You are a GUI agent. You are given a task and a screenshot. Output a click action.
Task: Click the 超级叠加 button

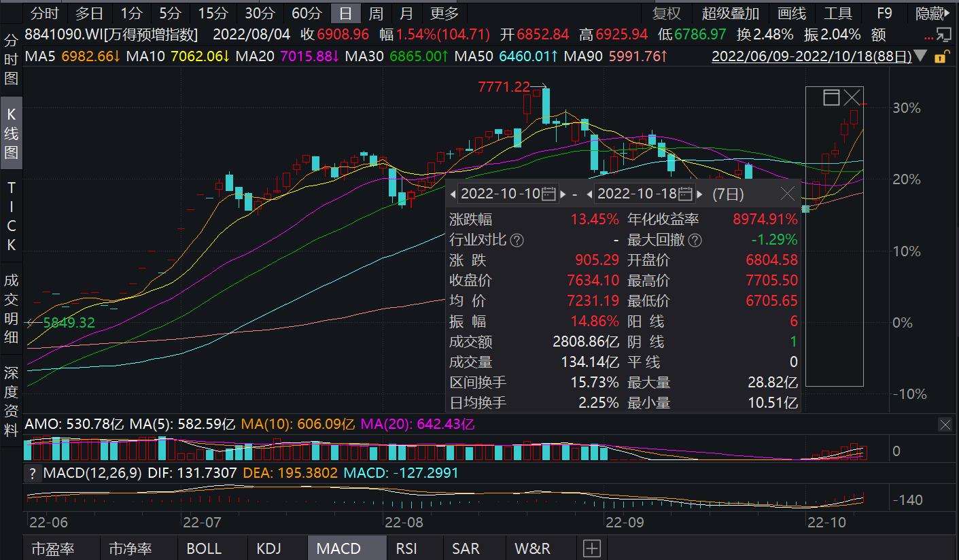click(x=730, y=13)
